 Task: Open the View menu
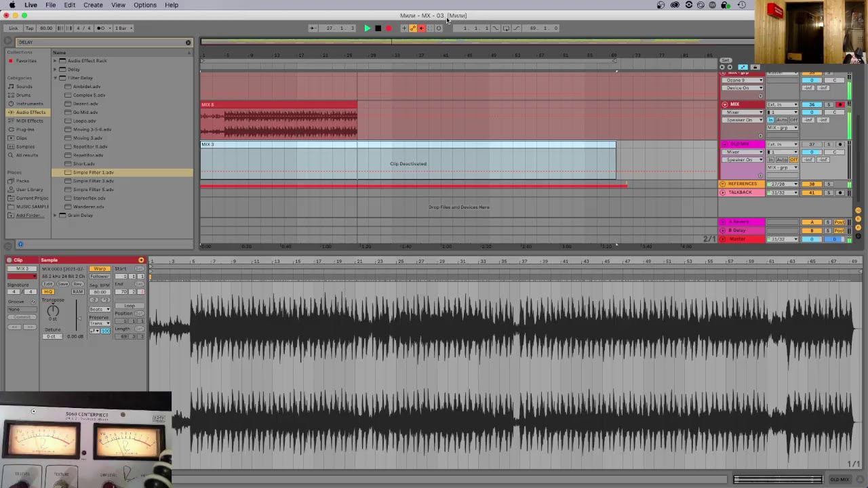coord(118,5)
